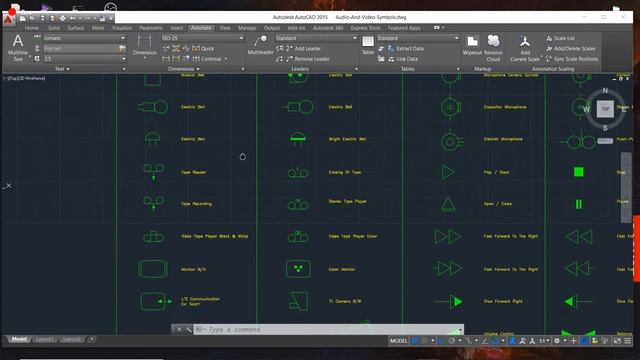Image resolution: width=640 pixels, height=360 pixels.
Task: Click the Link Data icon
Action: click(391, 59)
